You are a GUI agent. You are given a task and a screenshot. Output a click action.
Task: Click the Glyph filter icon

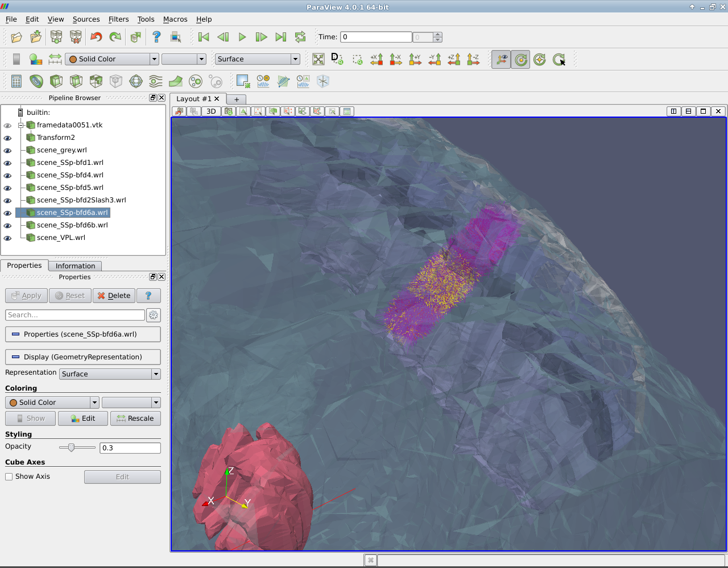[x=136, y=81]
